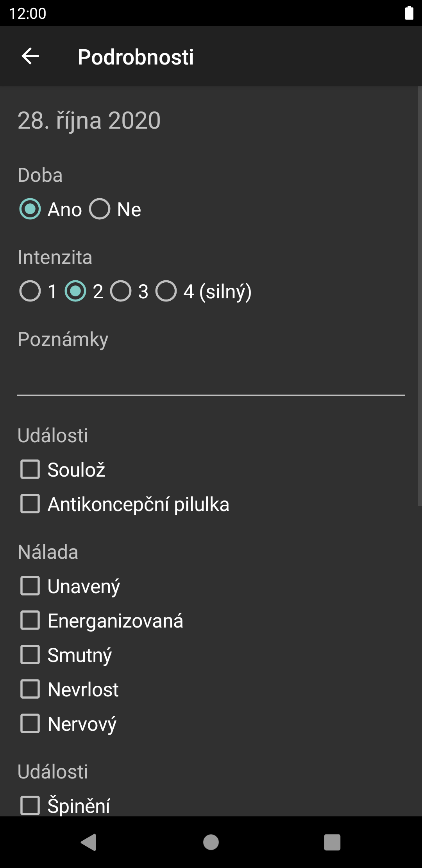Toggle the Nevrlost checkbox
This screenshot has width=422, height=868.
pyautogui.click(x=30, y=689)
